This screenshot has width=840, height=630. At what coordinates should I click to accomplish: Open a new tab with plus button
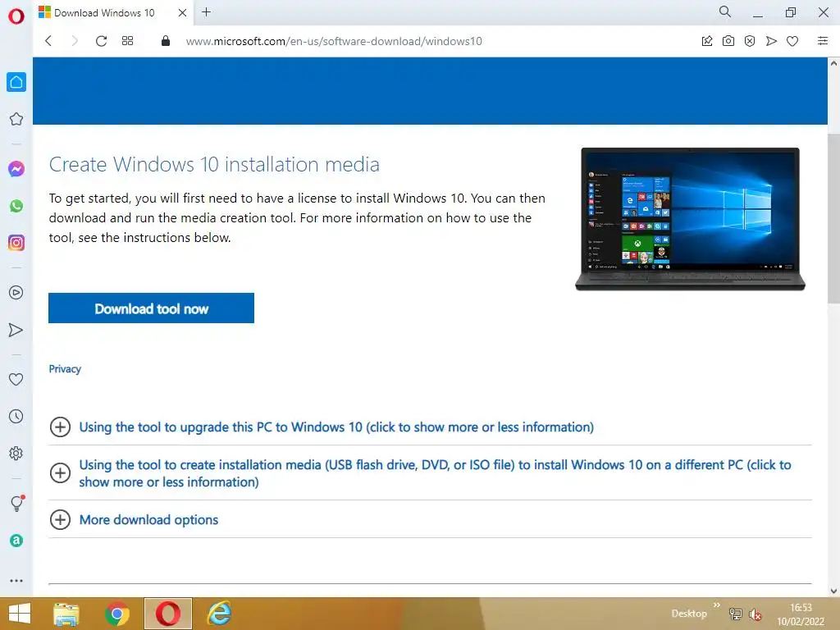click(206, 11)
